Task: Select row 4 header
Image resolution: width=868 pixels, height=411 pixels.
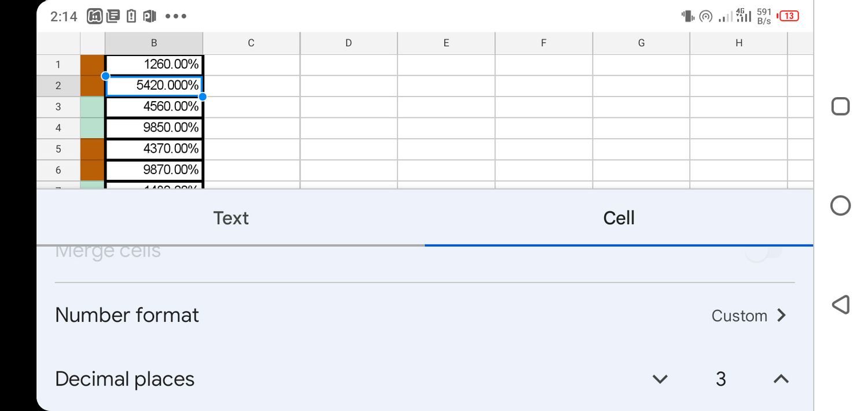Action: coord(58,127)
